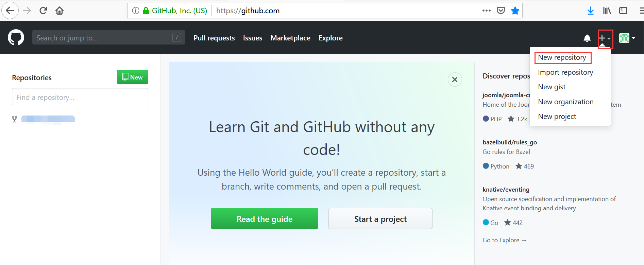Focus the Find a repository field

click(x=80, y=97)
